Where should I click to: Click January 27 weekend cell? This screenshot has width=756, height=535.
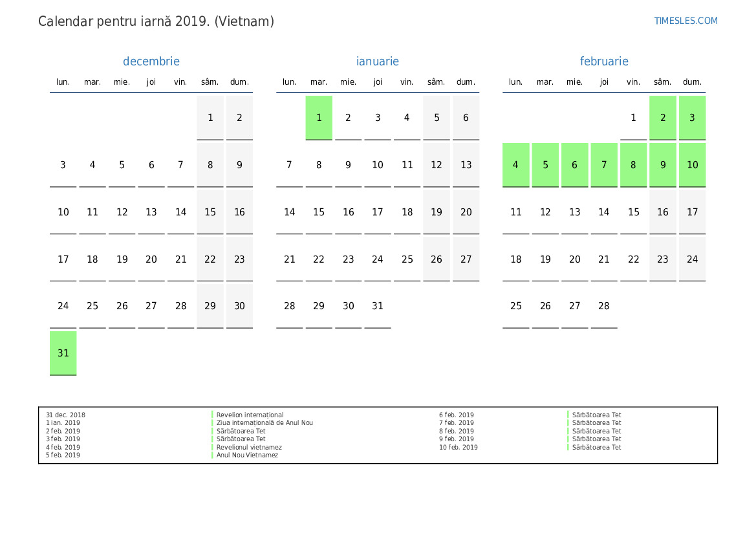(x=466, y=259)
